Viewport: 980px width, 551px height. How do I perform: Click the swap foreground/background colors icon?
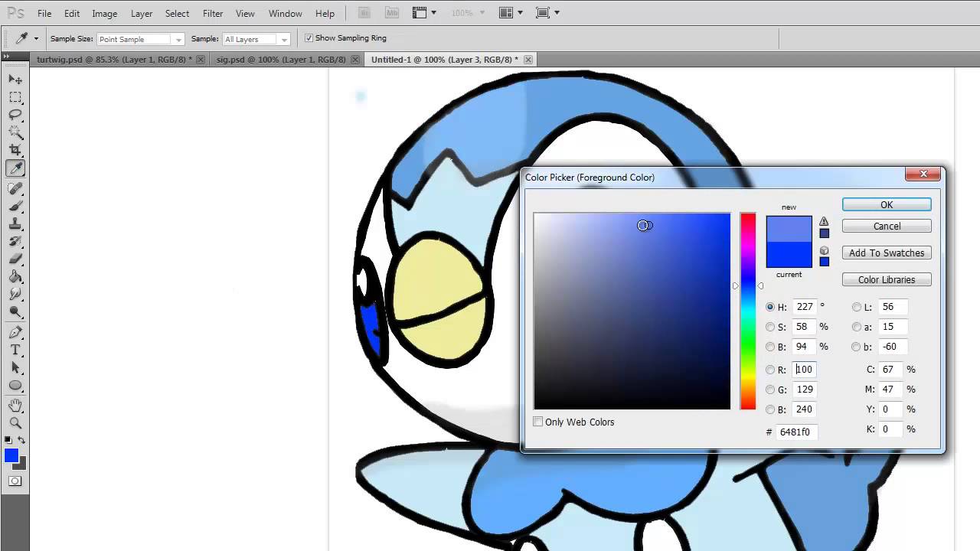tap(21, 440)
